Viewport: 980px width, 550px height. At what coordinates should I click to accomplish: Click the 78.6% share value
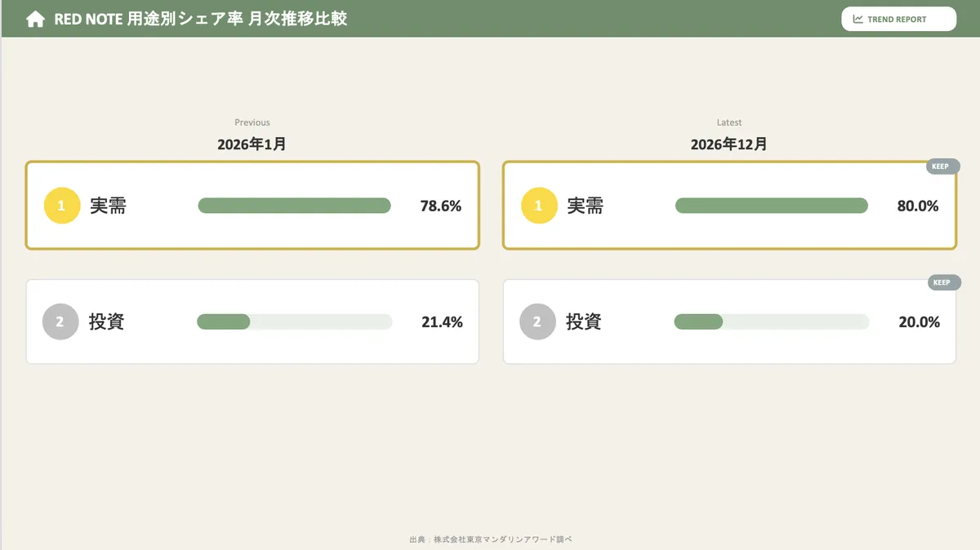(441, 206)
